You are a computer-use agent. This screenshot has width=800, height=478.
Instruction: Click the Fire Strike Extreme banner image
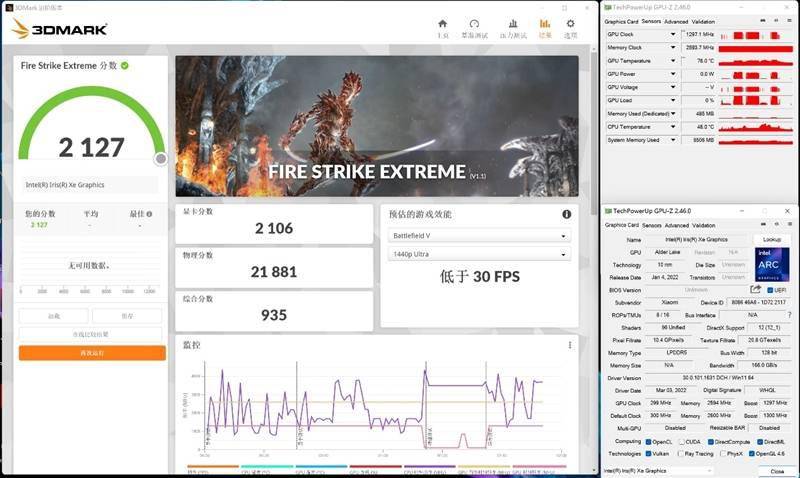(x=377, y=126)
